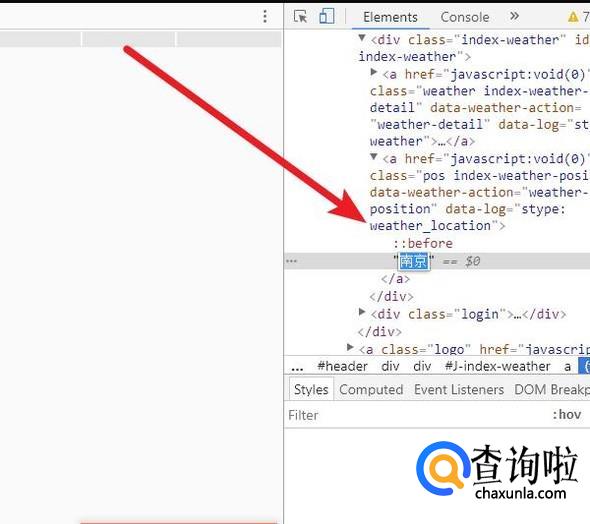This screenshot has width=590, height=524.
Task: Collapse the weather-position anchor node
Action: (x=374, y=156)
